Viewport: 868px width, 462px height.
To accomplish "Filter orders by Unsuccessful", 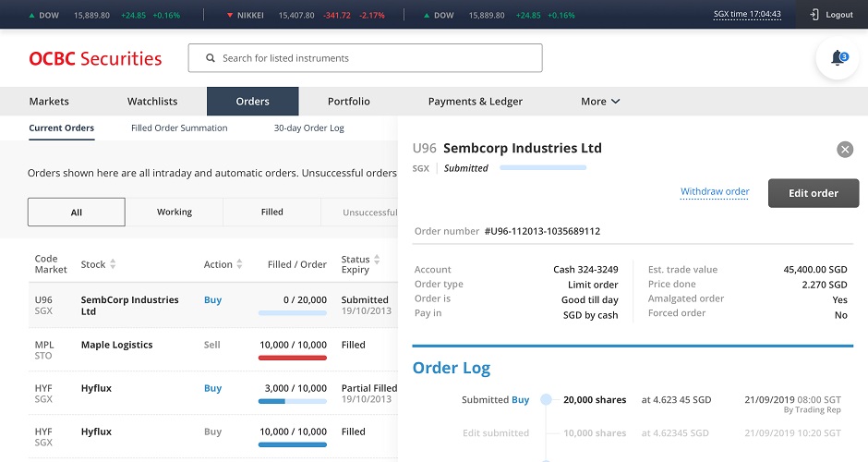I will [x=359, y=213].
